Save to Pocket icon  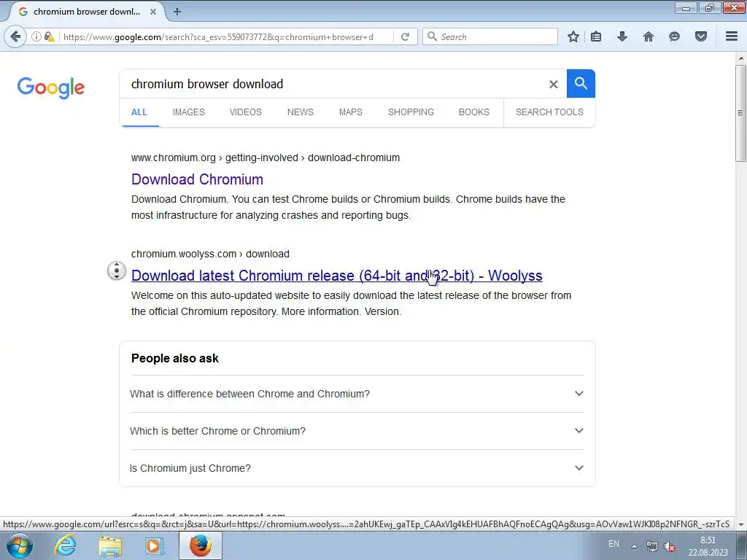coord(700,36)
